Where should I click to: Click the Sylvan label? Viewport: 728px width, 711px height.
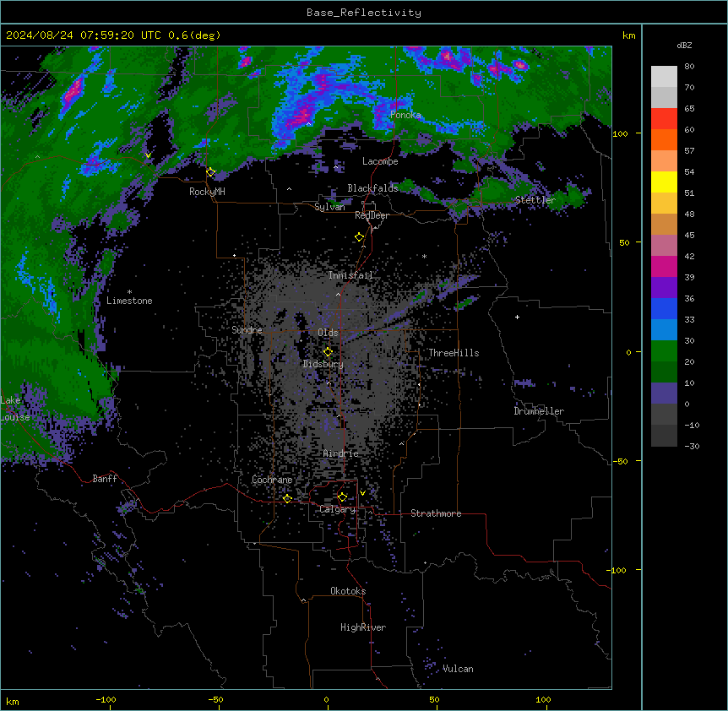point(329,207)
